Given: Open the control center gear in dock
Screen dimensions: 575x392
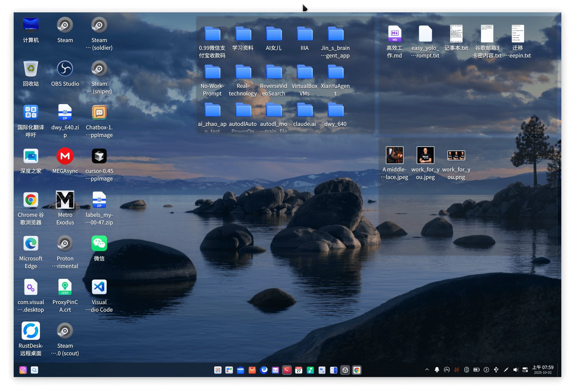Looking at the screenshot, I should click(x=345, y=370).
